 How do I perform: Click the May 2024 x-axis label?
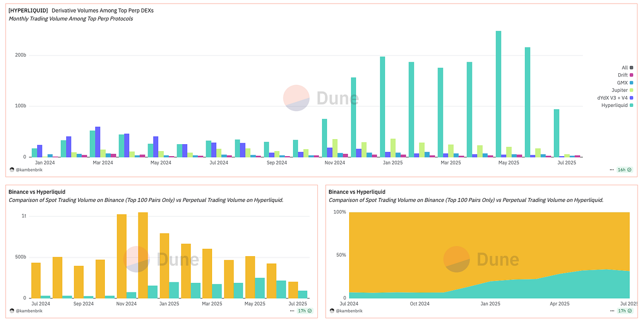161,163
